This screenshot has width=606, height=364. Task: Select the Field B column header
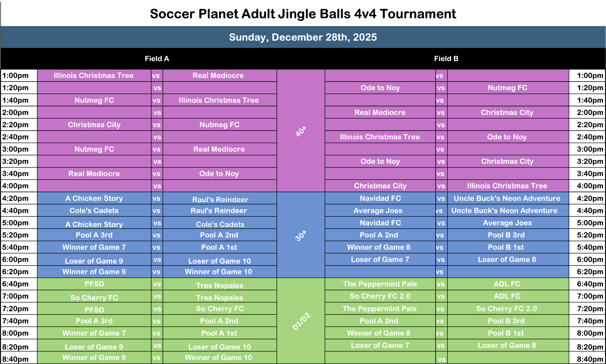tap(446, 59)
